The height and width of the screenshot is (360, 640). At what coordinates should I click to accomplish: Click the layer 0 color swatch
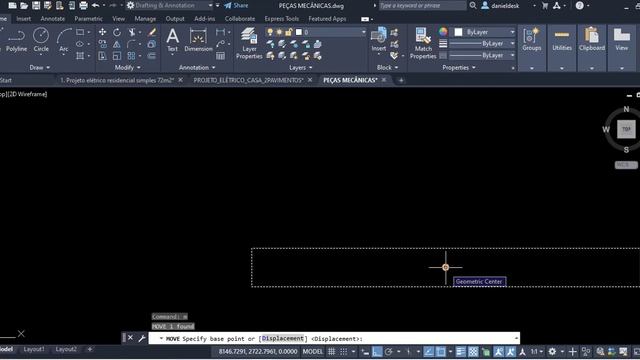(299, 32)
